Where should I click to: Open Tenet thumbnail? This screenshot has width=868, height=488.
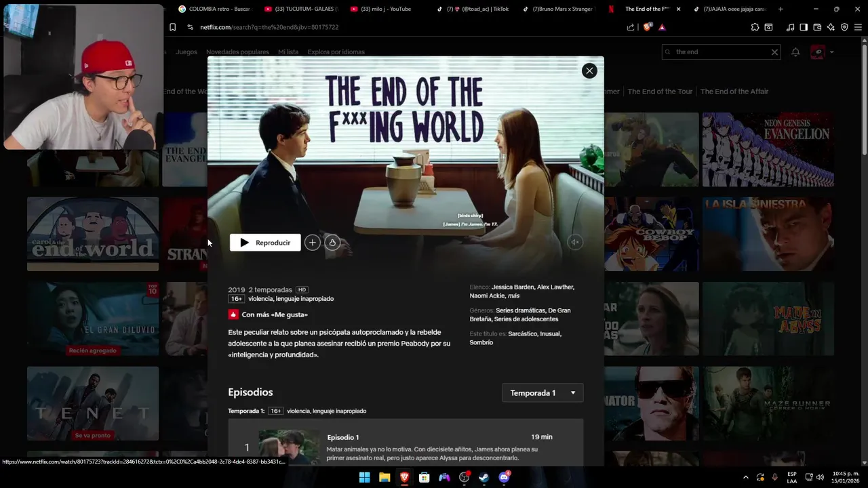tap(93, 404)
